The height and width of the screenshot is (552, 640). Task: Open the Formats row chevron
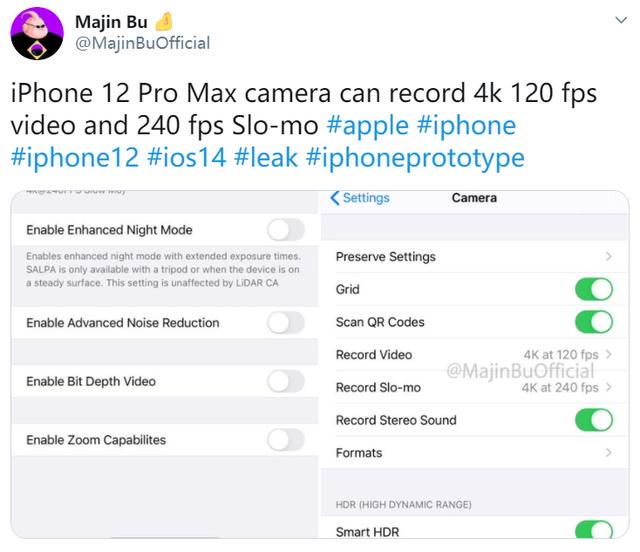click(x=609, y=452)
